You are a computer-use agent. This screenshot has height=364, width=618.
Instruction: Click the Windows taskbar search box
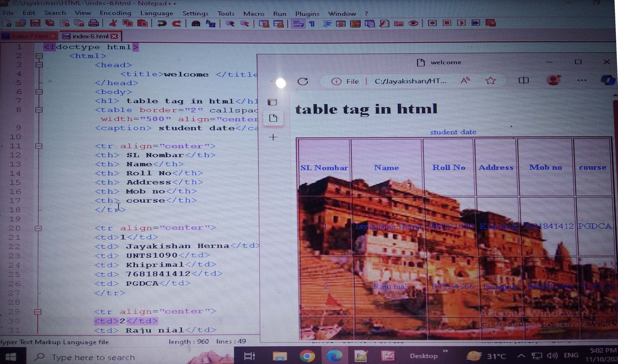click(x=93, y=357)
